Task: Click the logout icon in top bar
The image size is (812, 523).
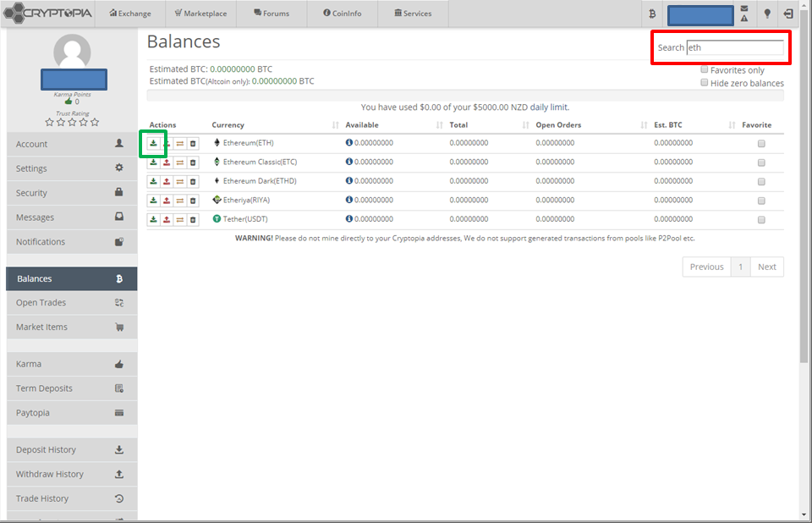Action: point(788,14)
